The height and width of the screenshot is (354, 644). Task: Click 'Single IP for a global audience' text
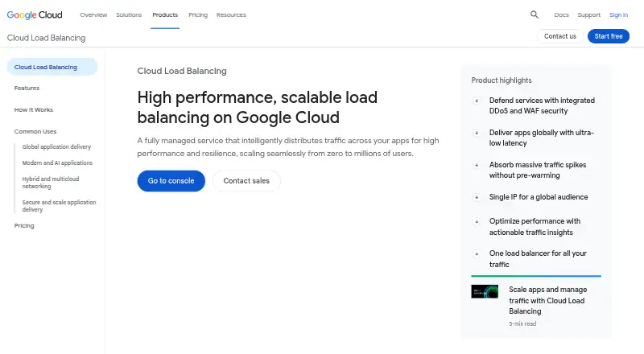[539, 197]
